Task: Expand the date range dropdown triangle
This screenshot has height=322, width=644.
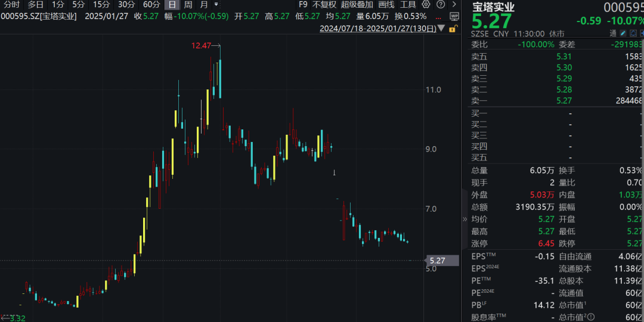Action: (x=441, y=29)
